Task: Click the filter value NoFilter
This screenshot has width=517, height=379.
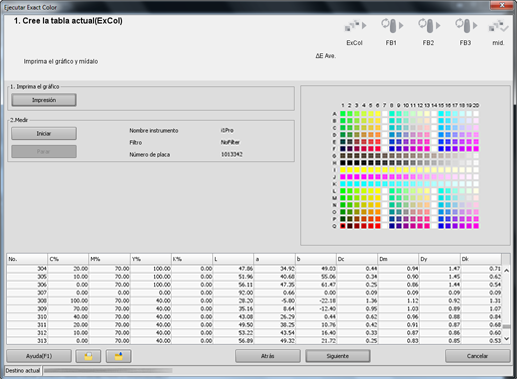Action: tap(230, 142)
